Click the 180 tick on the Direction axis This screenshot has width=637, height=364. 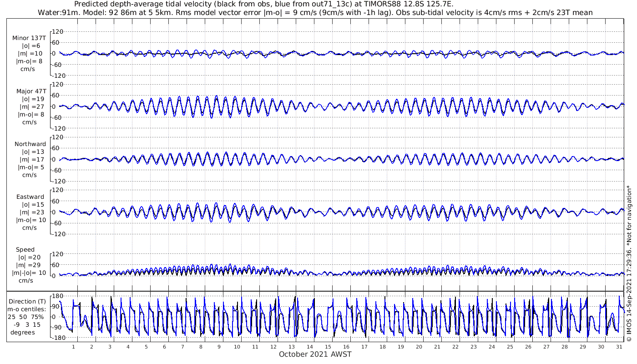click(x=58, y=296)
